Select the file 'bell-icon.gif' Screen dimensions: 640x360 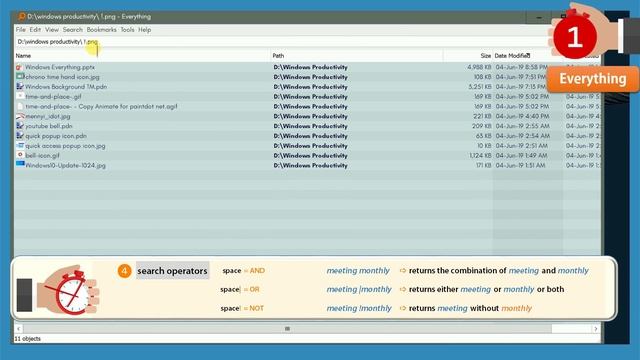(42, 156)
